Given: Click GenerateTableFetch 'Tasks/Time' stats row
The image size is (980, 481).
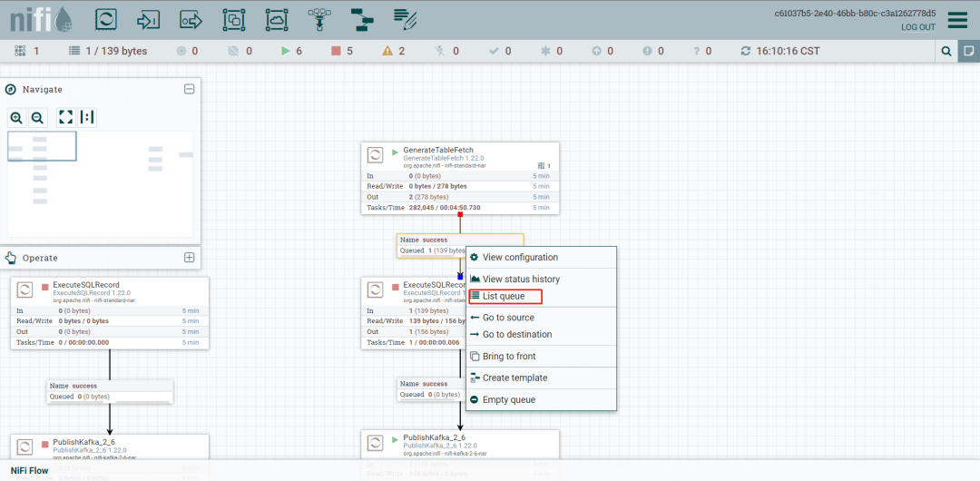Looking at the screenshot, I should [460, 208].
